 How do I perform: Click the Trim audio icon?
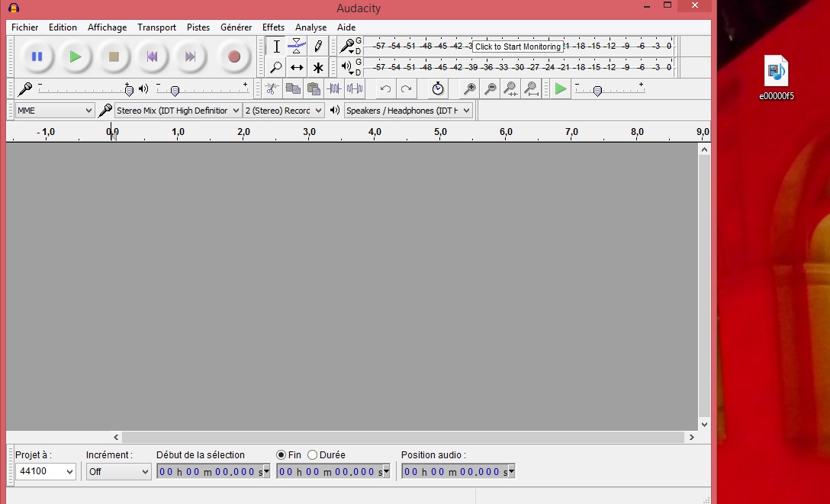pos(334,89)
